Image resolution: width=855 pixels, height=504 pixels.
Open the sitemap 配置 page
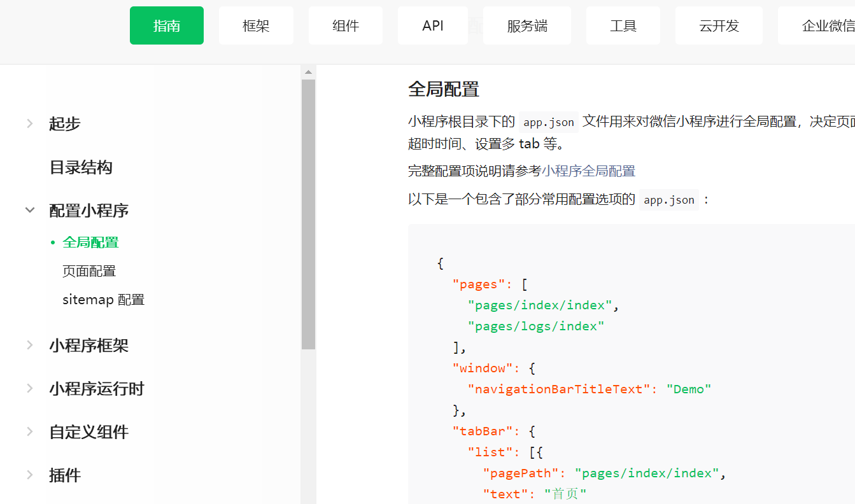(104, 299)
